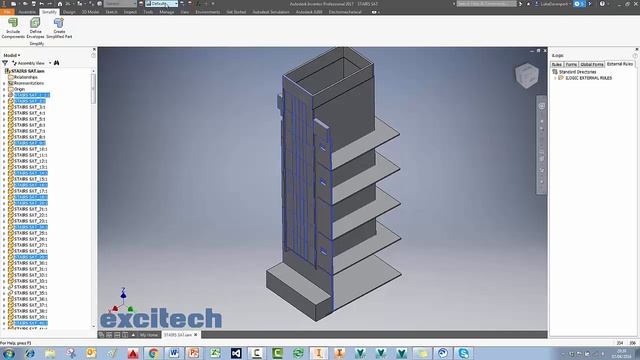Close the STAIRS SAT.iam document tab
Viewport: 640px width, 360px height.
click(x=196, y=335)
